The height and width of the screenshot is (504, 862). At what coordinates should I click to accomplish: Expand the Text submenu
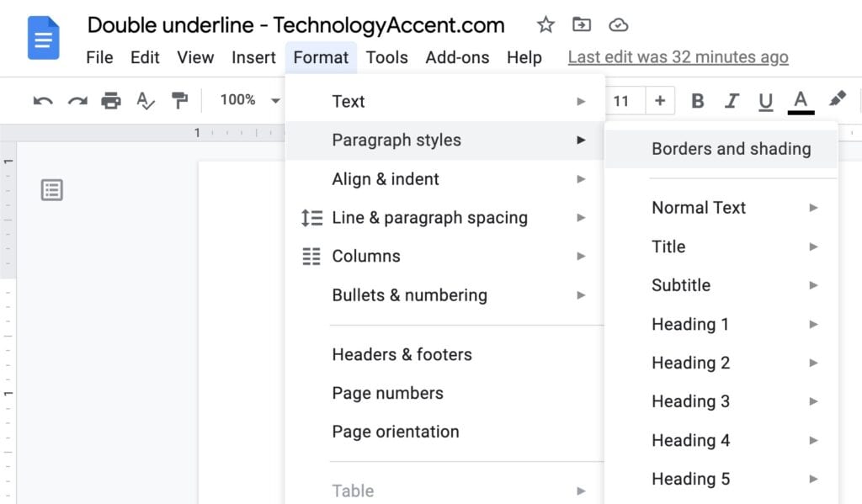444,102
